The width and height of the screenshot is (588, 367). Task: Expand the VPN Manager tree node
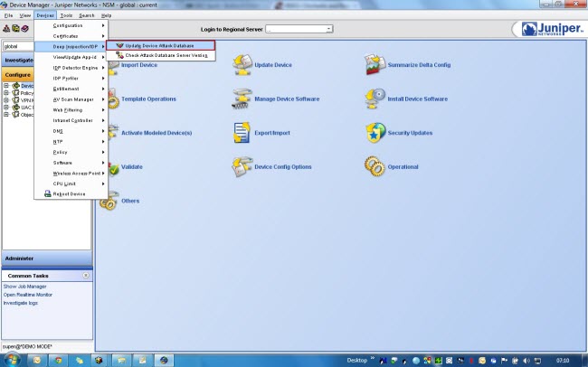click(6, 100)
